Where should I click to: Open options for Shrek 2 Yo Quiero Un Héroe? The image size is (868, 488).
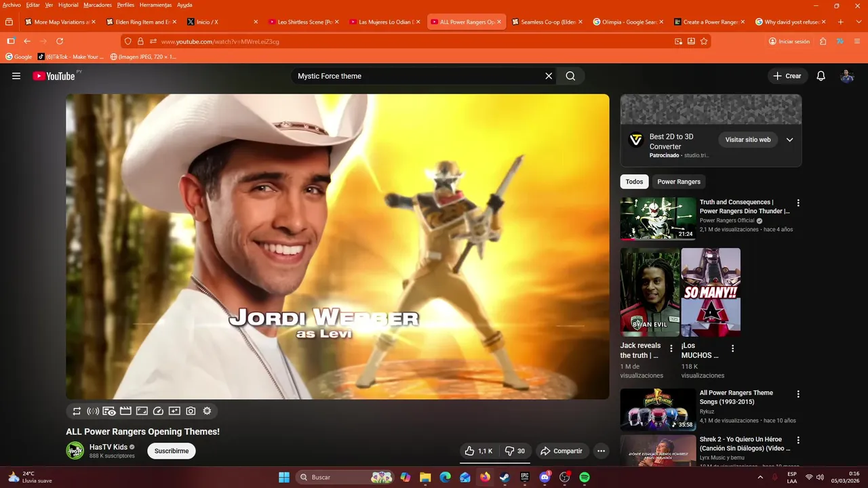click(798, 440)
